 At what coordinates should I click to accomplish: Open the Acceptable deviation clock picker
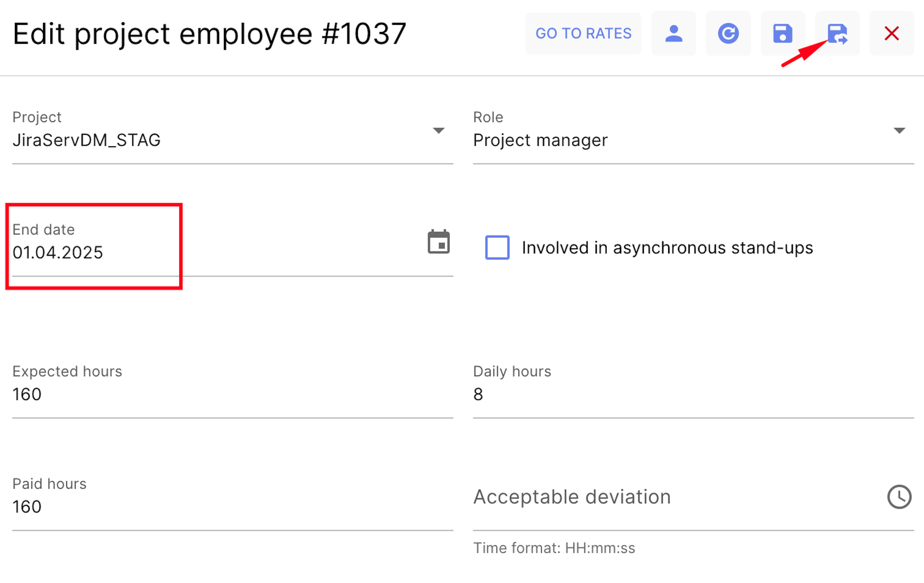coord(900,497)
